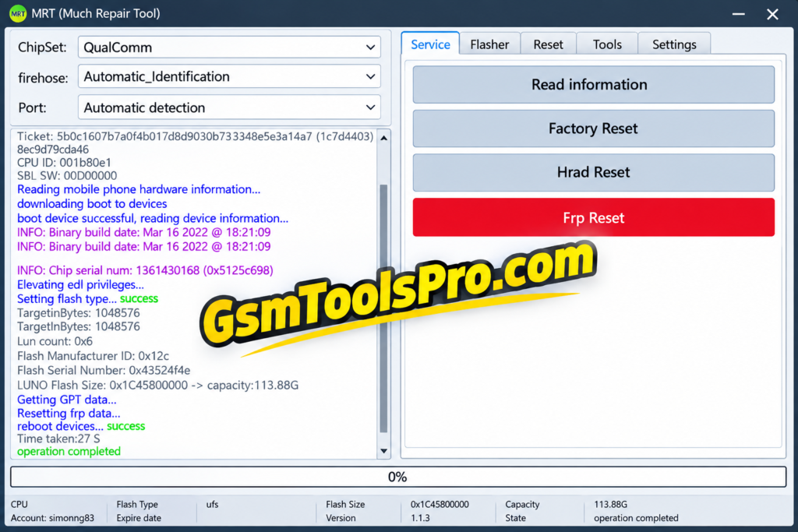The width and height of the screenshot is (798, 532).
Task: Switch to the Flasher tab
Action: tap(489, 44)
